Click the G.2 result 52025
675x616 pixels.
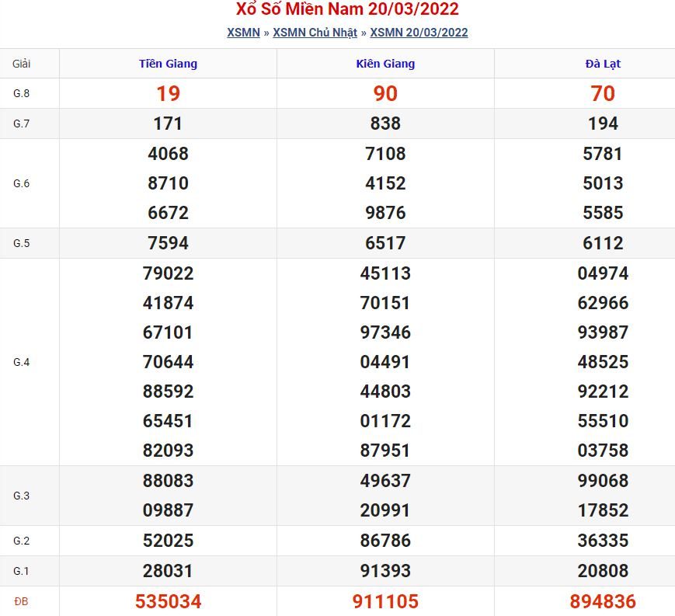168,541
